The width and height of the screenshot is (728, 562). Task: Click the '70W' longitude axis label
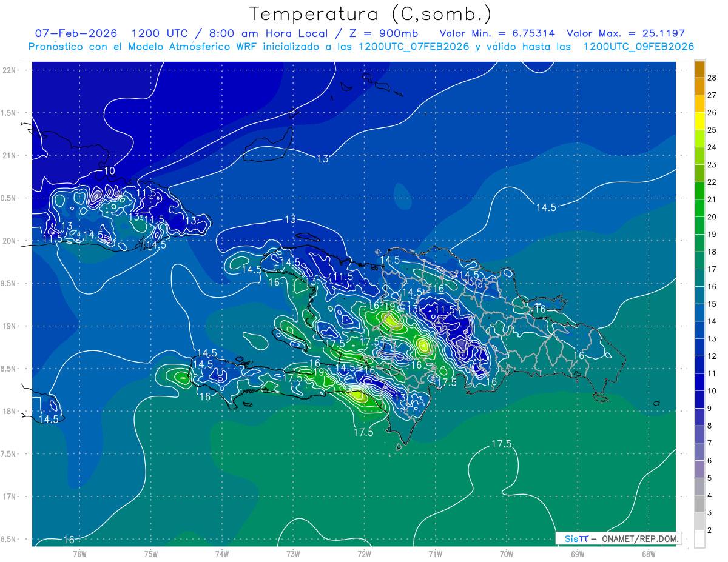click(x=507, y=554)
